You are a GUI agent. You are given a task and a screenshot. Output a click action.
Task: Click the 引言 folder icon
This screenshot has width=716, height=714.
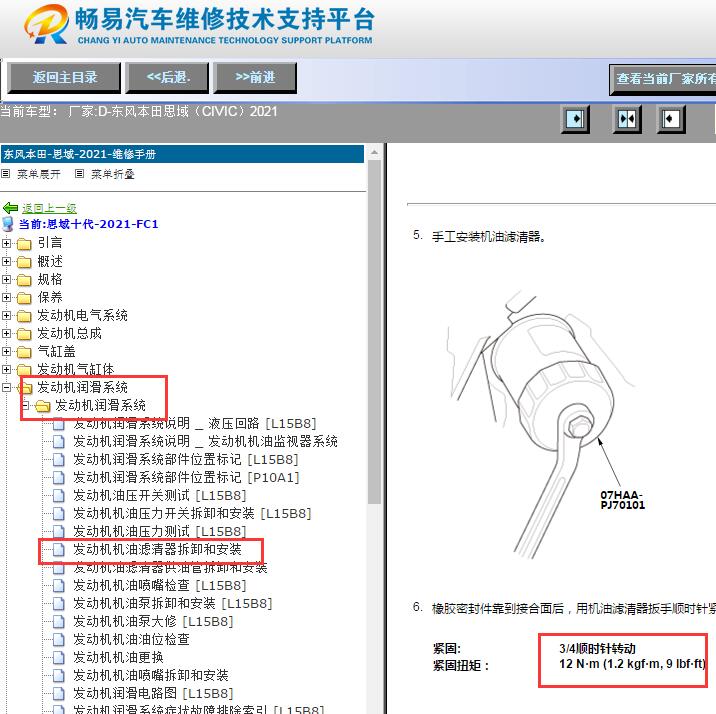(x=24, y=244)
